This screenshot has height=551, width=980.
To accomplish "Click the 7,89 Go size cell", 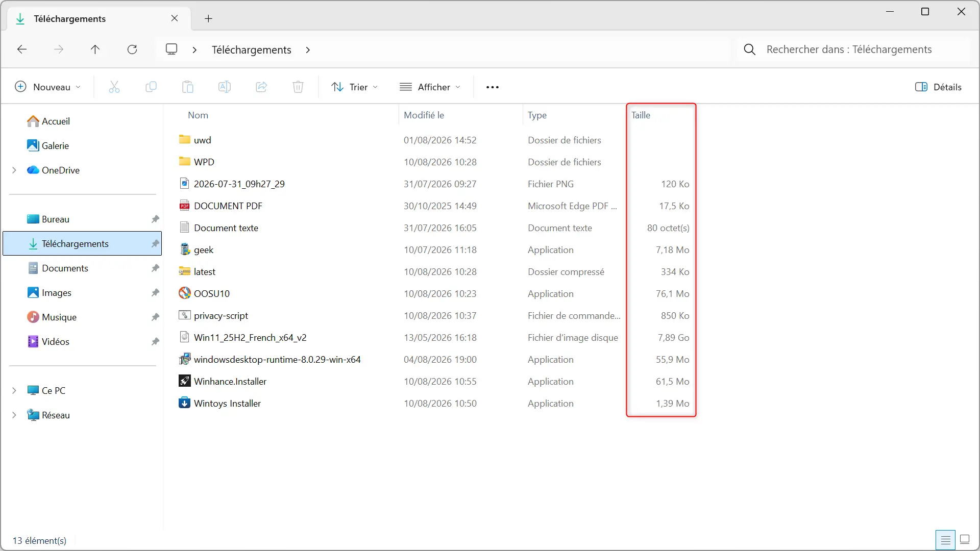I will [673, 337].
